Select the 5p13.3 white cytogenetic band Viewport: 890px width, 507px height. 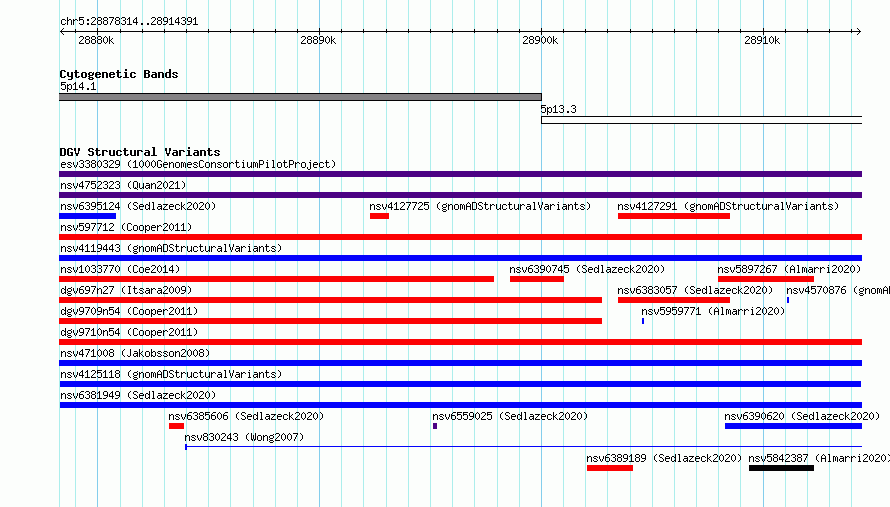702,120
